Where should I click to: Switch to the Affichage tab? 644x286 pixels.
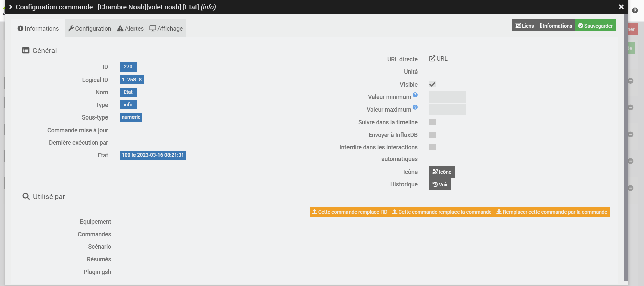tap(166, 29)
